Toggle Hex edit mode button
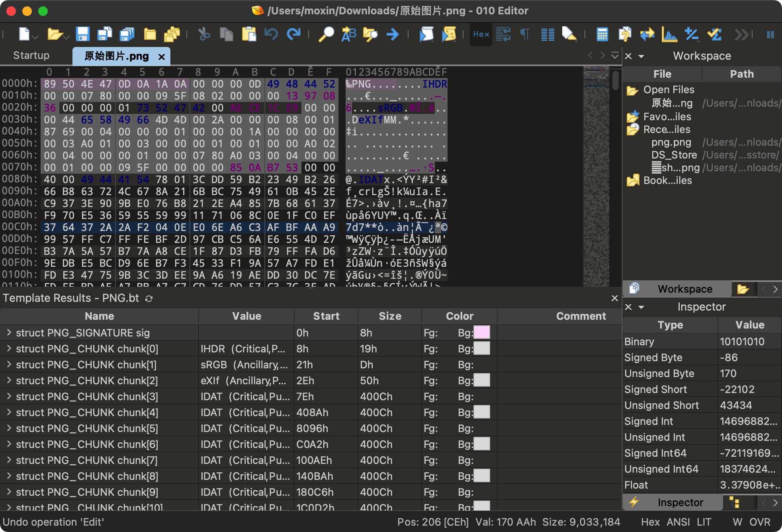 click(x=481, y=35)
